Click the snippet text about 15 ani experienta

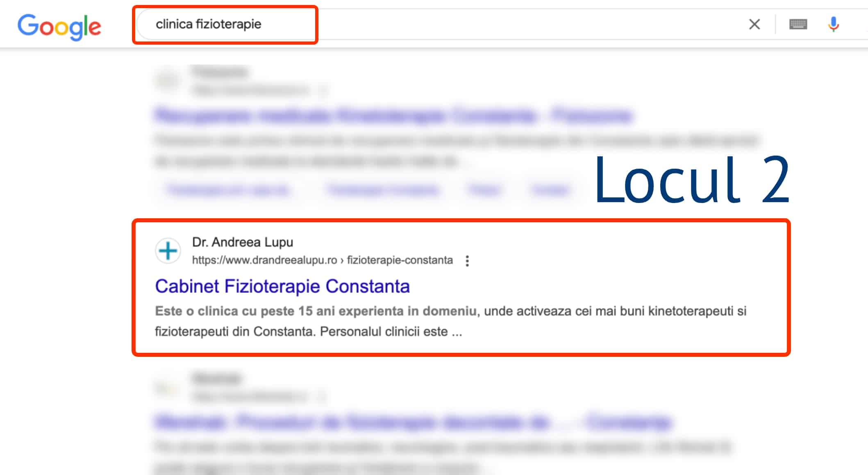pyautogui.click(x=451, y=321)
